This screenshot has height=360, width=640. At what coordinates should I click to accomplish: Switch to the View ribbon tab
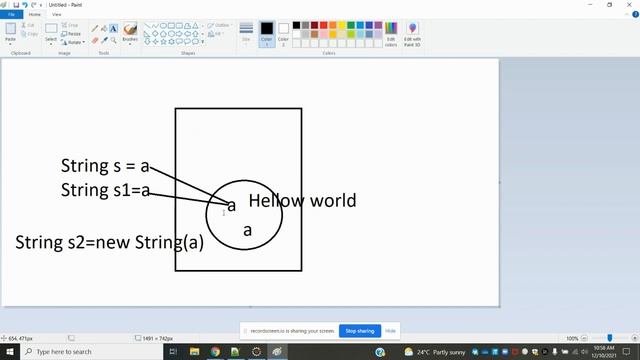pyautogui.click(x=57, y=15)
